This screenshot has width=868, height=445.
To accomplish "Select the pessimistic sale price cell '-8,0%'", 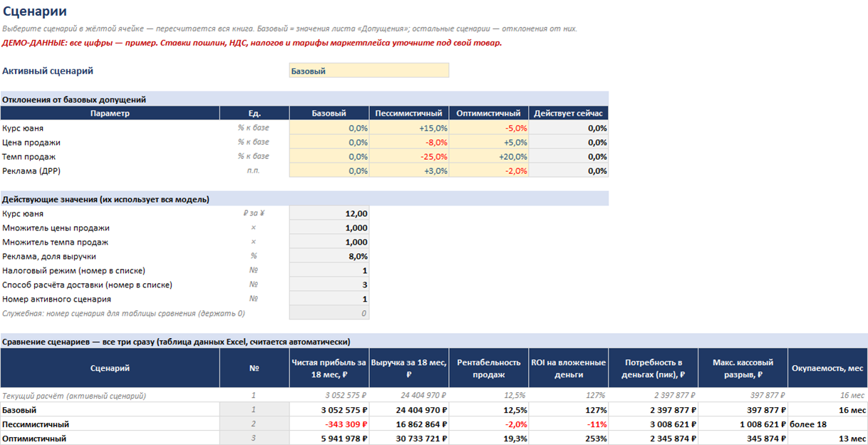I will (x=409, y=143).
